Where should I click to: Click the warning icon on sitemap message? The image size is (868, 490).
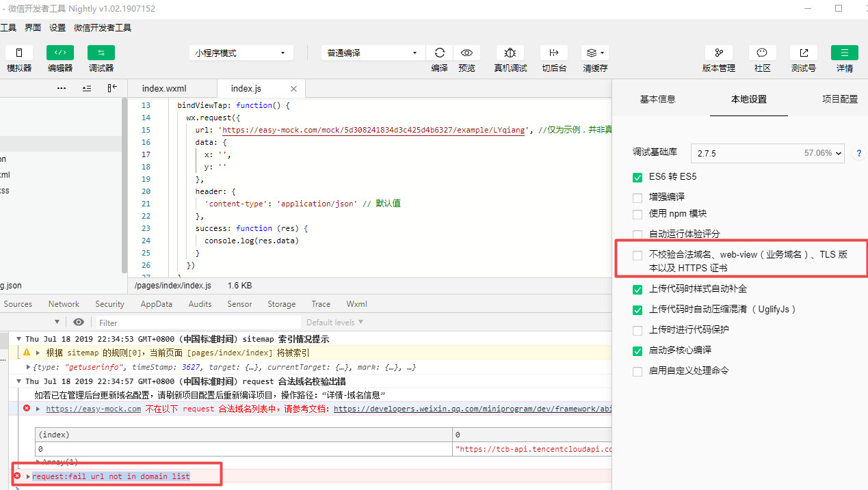click(27, 353)
